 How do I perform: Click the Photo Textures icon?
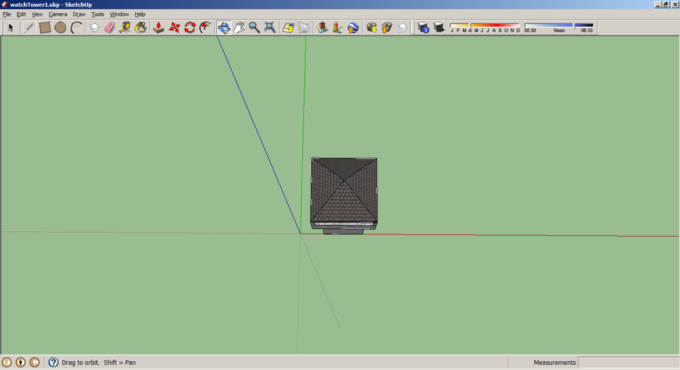(337, 28)
